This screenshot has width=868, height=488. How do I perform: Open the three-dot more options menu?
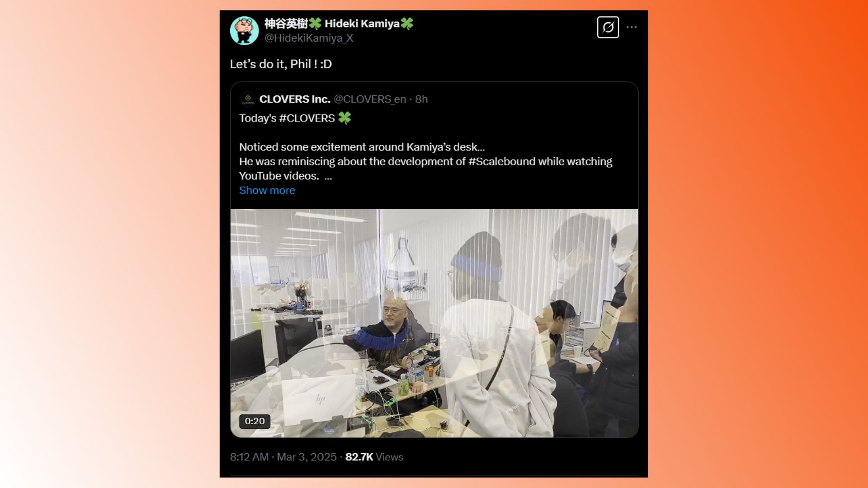632,27
